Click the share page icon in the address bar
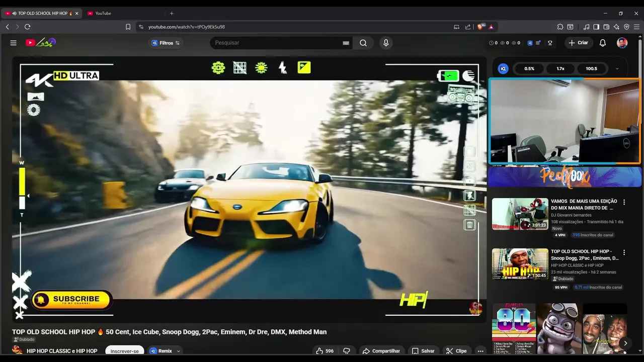Screen dimensions: 644x362 (x=468, y=27)
